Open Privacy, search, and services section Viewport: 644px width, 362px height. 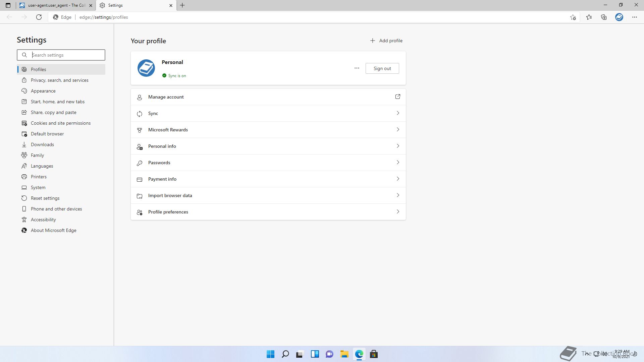point(59,80)
